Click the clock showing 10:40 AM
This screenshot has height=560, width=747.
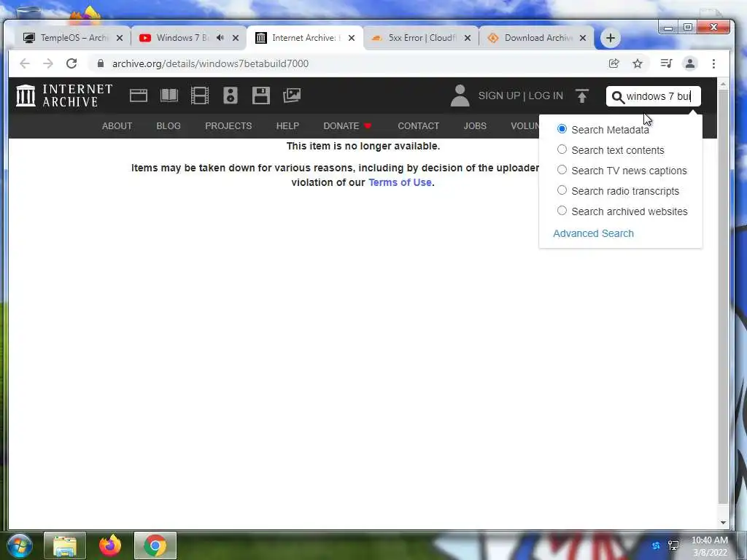point(709,540)
